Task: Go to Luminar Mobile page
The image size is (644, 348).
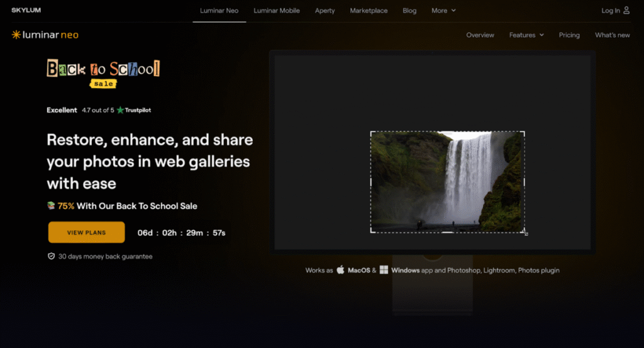Action: coord(277,11)
